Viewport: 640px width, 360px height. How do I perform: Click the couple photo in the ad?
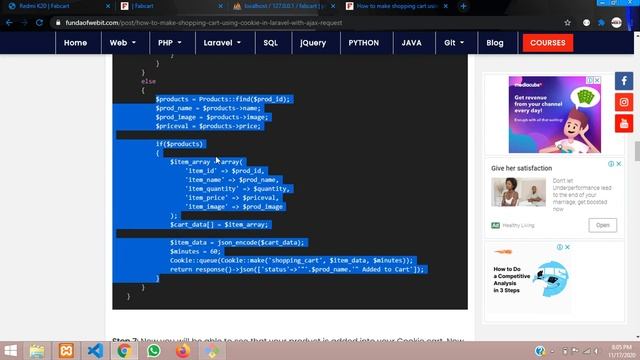tap(518, 192)
